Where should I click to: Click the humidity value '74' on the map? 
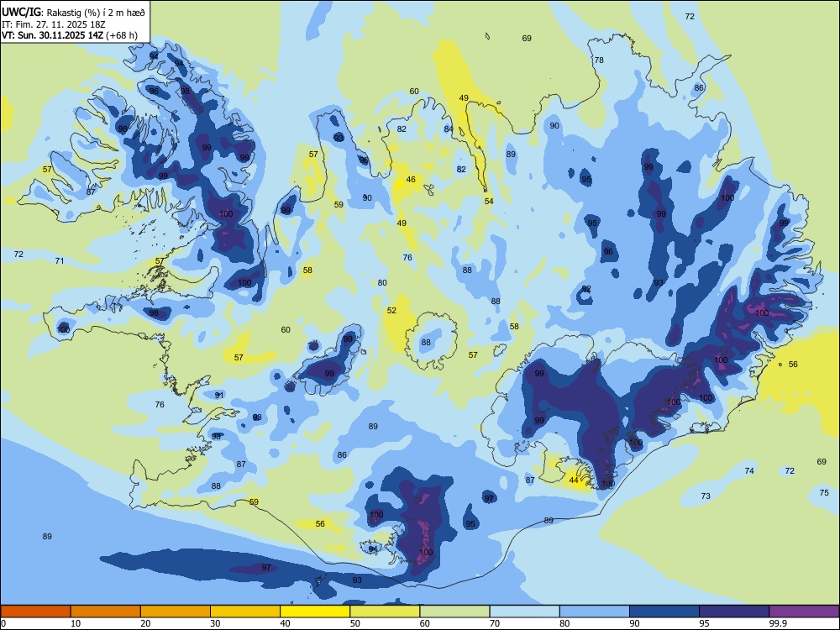(x=749, y=471)
